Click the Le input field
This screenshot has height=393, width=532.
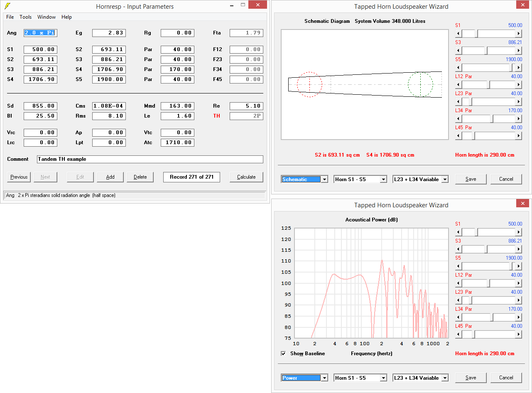click(177, 116)
